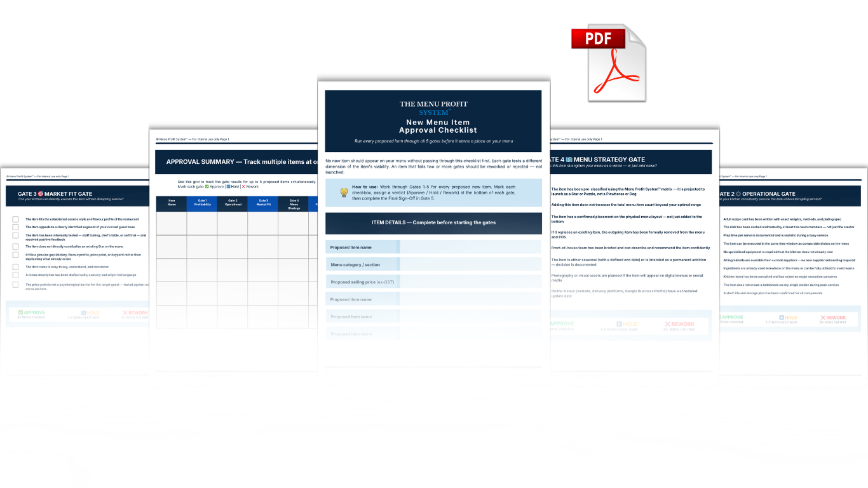Click 'Front-of-house team has been briefed' line
The width and height of the screenshot is (868, 488).
[x=630, y=248]
